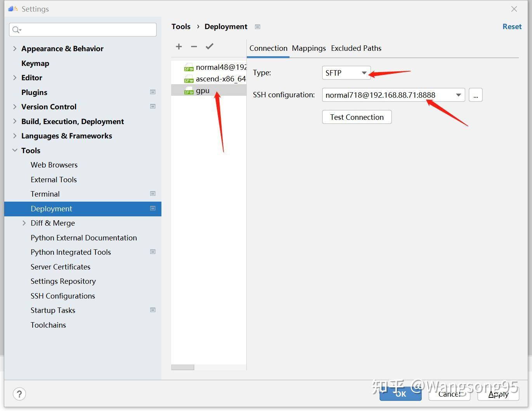Expand the Diff & Merge node

tap(24, 223)
